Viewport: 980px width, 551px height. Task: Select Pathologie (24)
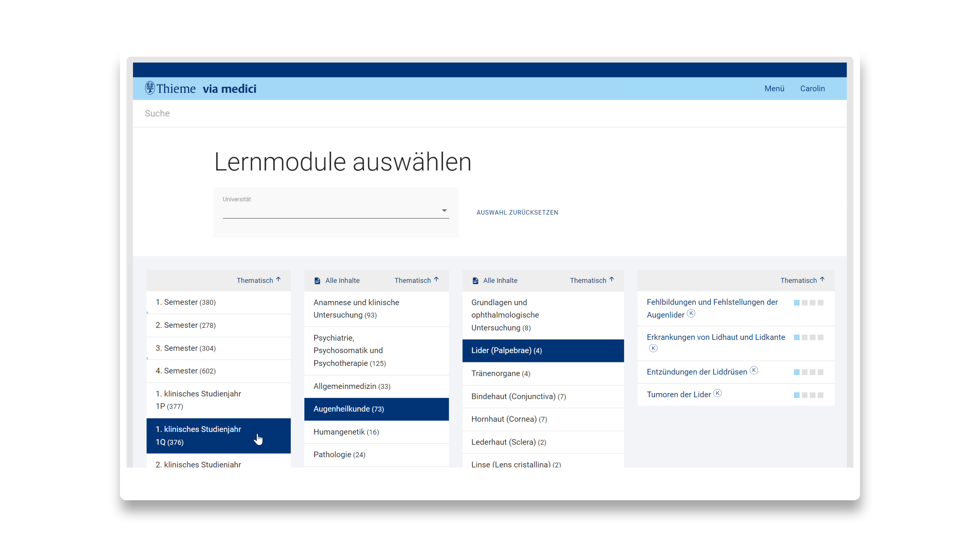(x=376, y=455)
